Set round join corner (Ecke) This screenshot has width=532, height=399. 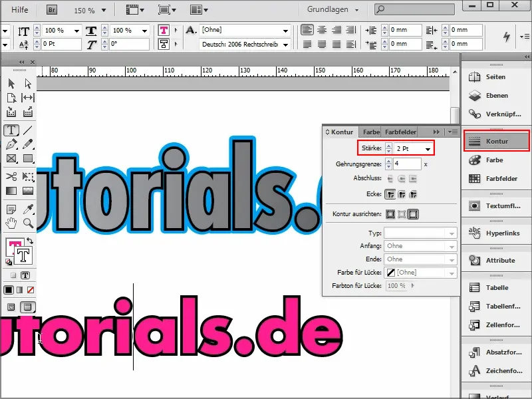pos(402,194)
